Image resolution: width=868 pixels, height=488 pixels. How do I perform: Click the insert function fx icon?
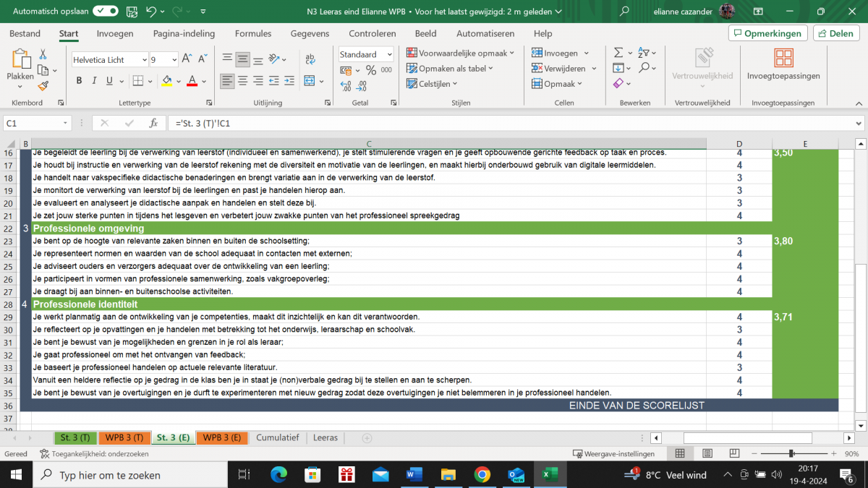click(x=153, y=124)
